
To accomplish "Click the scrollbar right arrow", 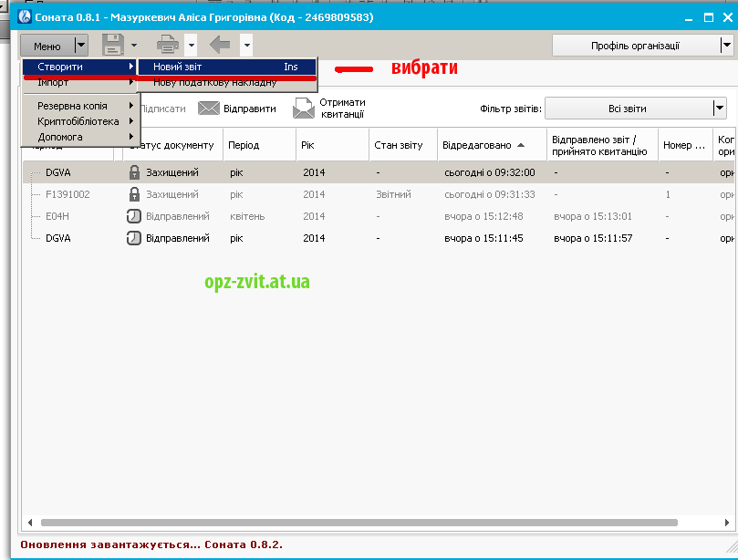I will coord(727,523).
